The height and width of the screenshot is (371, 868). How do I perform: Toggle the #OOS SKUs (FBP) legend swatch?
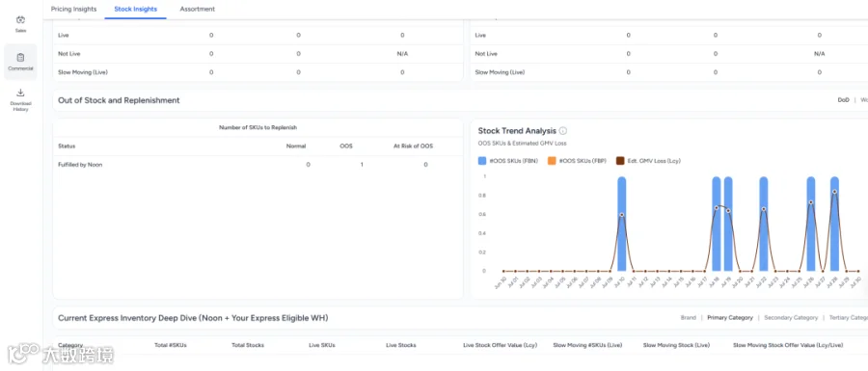click(552, 161)
